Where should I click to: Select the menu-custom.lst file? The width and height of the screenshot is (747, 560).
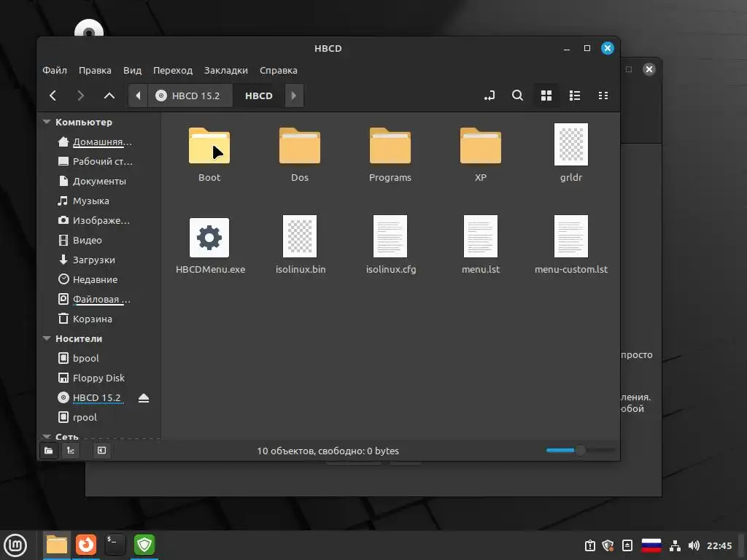click(x=570, y=236)
